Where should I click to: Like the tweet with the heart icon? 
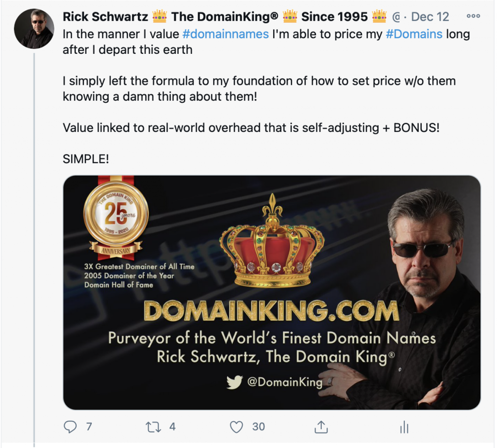[236, 427]
